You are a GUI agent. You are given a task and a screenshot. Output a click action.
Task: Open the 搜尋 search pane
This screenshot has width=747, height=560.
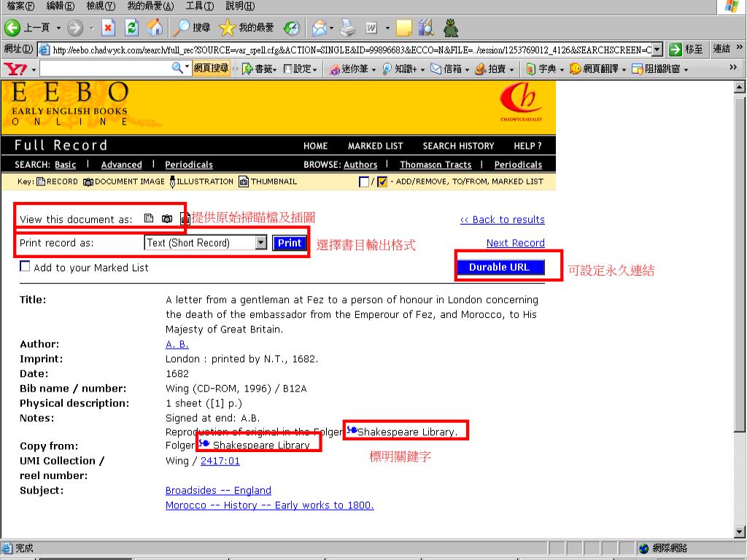[x=192, y=28]
